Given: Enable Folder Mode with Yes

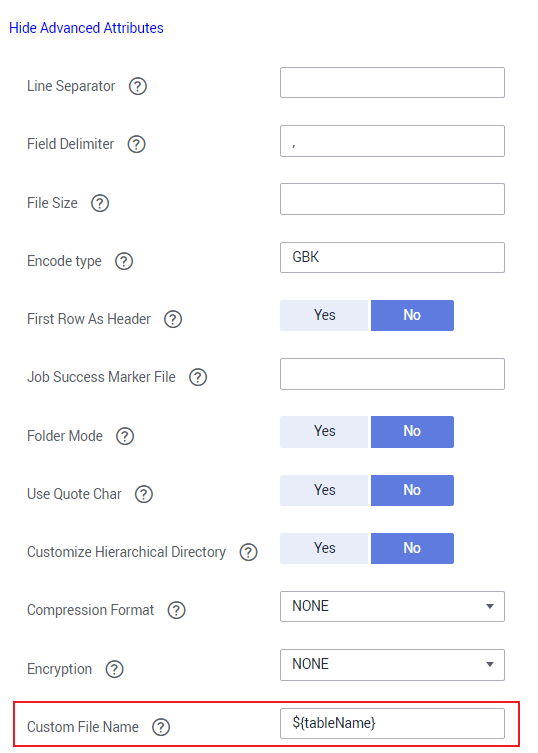Looking at the screenshot, I should coord(324,432).
